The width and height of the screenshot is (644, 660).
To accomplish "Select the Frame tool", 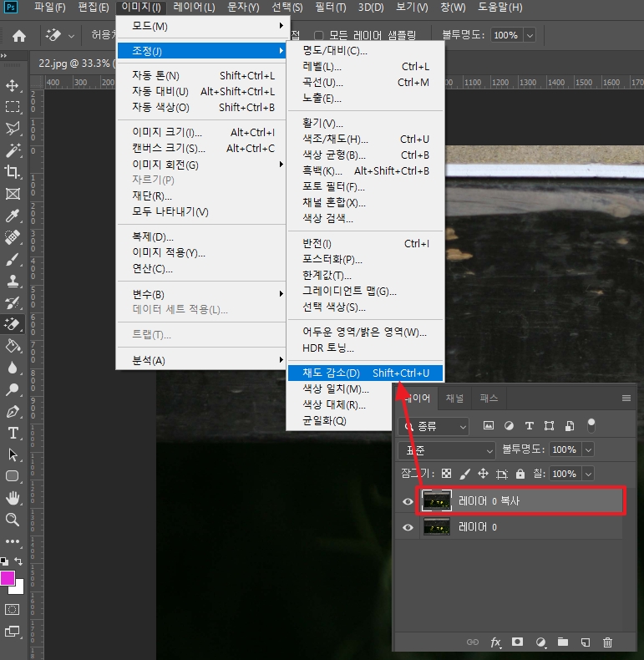I will click(x=13, y=194).
